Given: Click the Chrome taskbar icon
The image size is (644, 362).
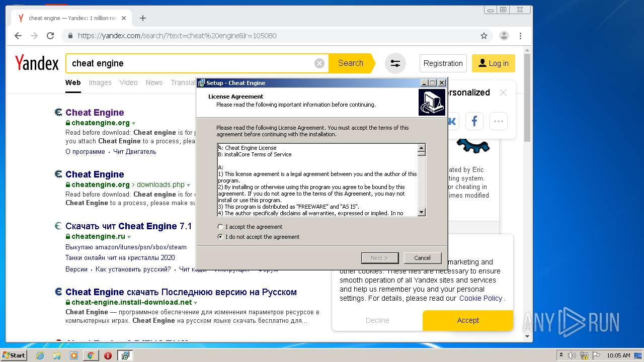Looking at the screenshot, I should tap(91, 355).
